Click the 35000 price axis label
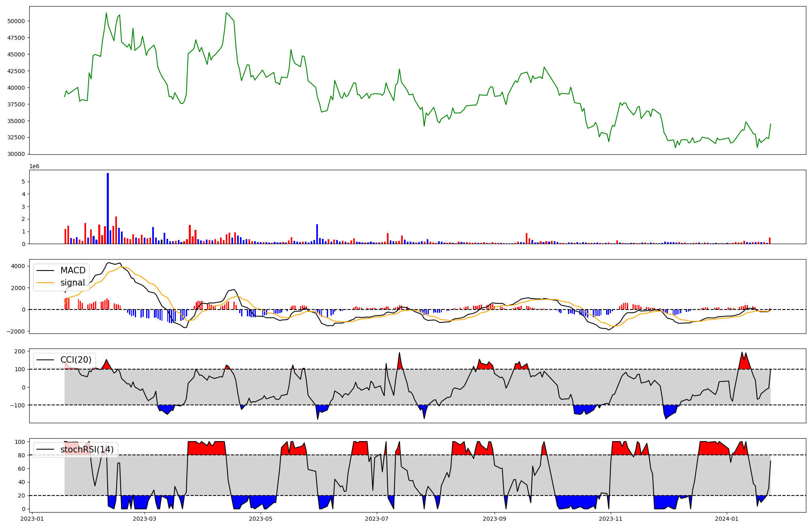This screenshot has width=812, height=528. (x=16, y=121)
